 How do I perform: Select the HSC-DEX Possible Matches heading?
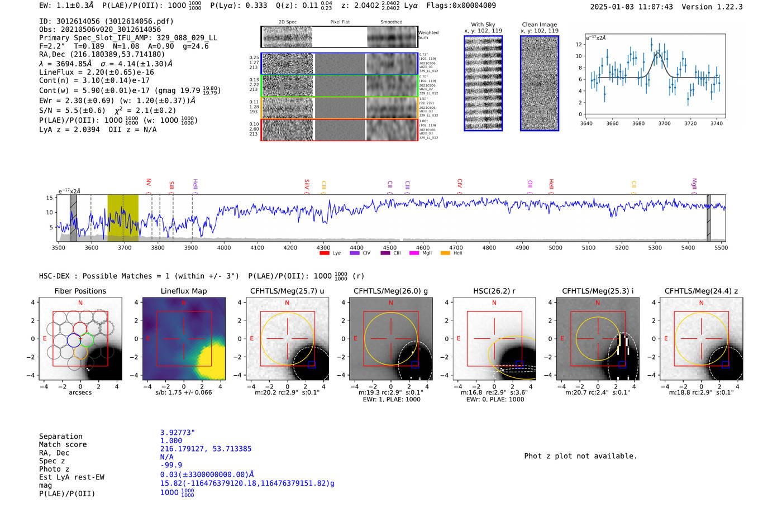point(139,276)
